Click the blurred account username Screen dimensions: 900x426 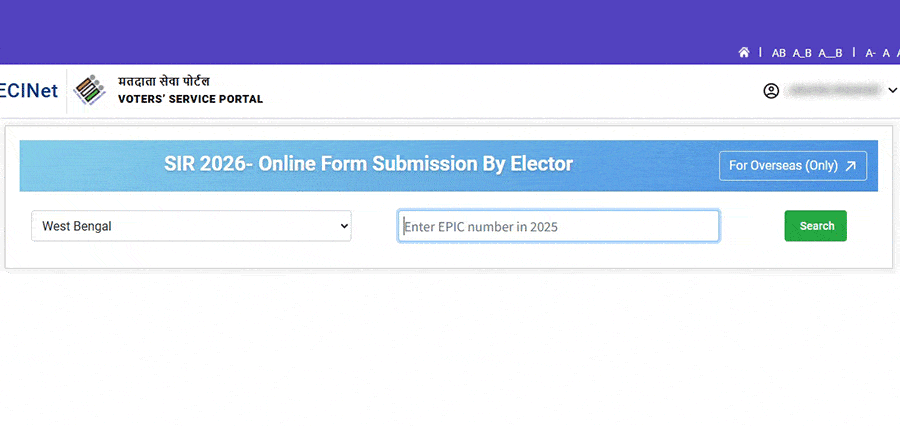833,91
